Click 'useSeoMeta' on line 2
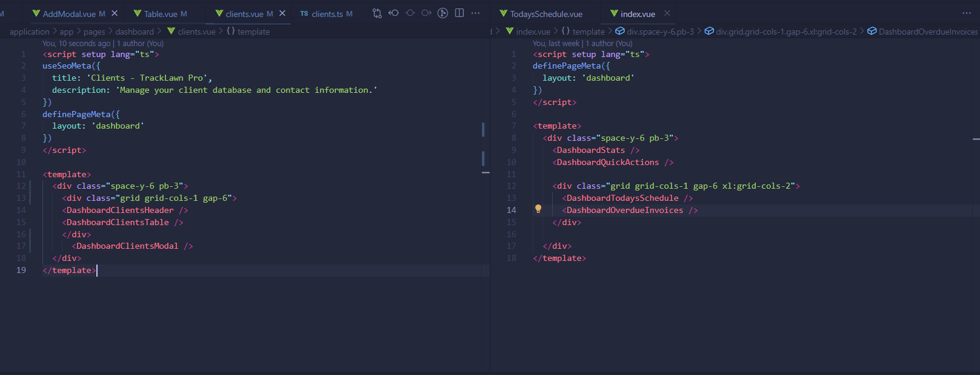The width and height of the screenshot is (980, 375). 67,66
